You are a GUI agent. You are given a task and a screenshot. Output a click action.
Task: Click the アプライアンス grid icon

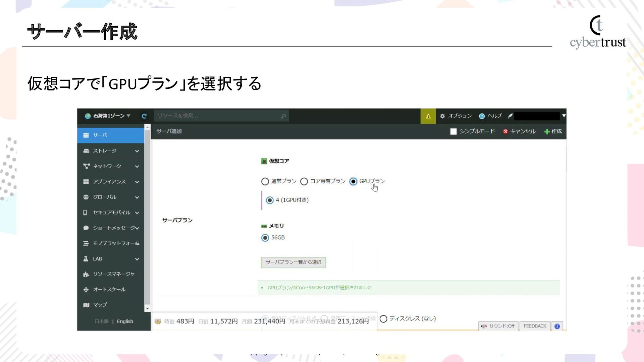pyautogui.click(x=86, y=182)
